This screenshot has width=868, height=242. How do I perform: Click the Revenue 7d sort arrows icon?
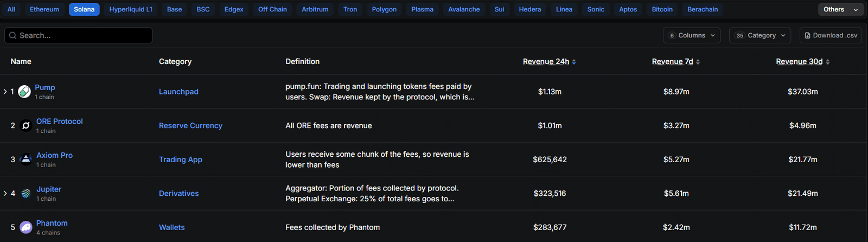pos(698,62)
